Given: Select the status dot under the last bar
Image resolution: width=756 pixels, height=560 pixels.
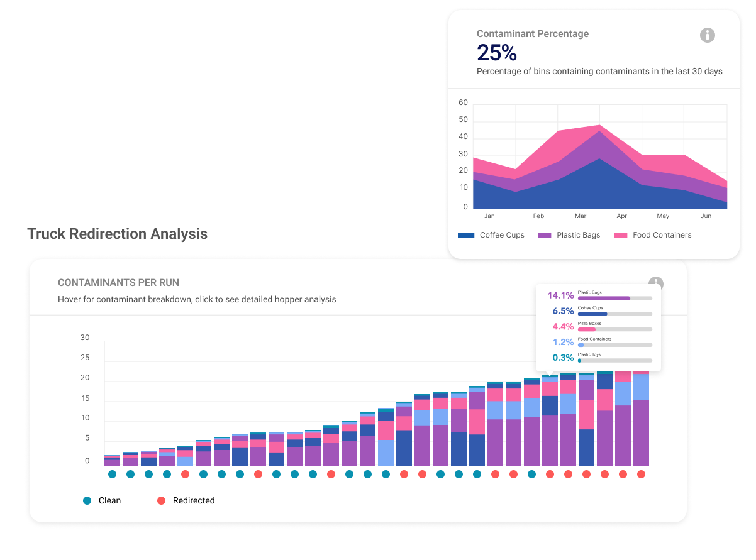Looking at the screenshot, I should pyautogui.click(x=641, y=474).
